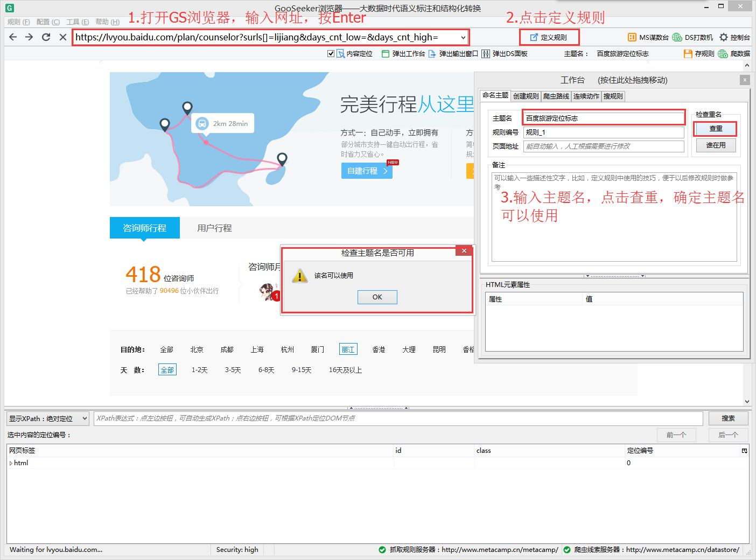Click the 备注 notes text area
The height and width of the screenshot is (560, 756).
pos(614,216)
